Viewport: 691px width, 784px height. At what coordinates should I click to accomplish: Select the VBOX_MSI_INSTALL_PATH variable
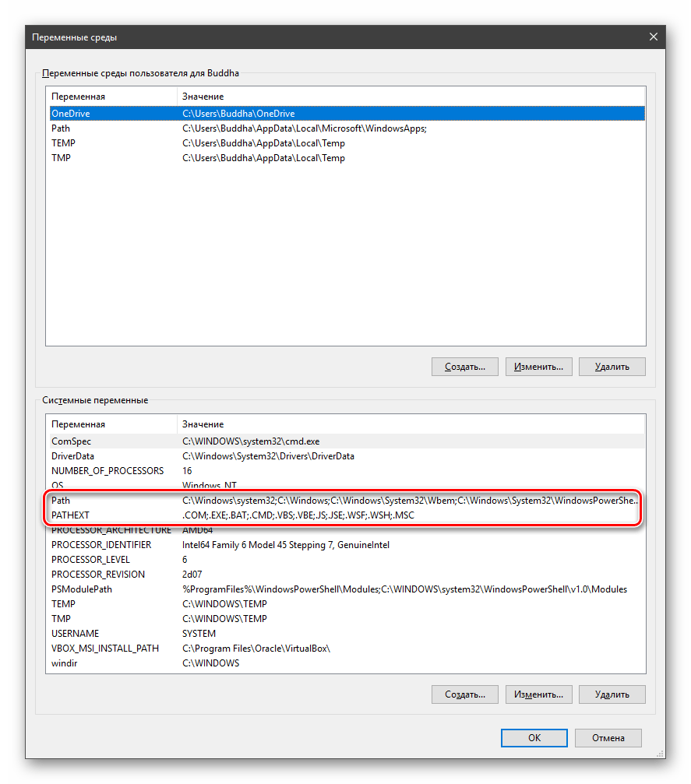347,649
